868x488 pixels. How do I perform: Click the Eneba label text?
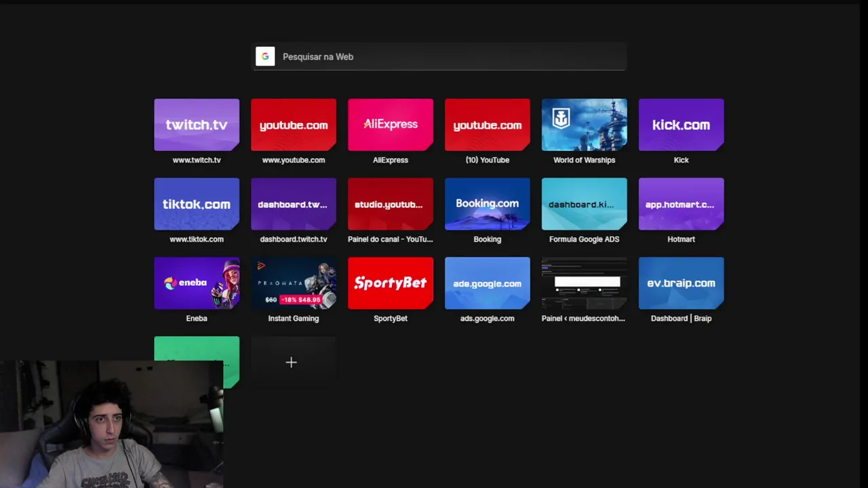(197, 319)
